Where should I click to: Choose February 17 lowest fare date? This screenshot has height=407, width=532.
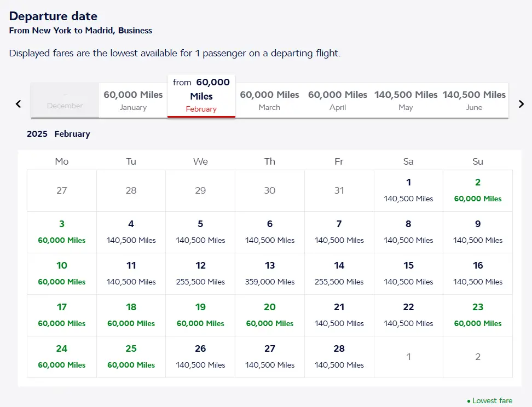pyautogui.click(x=62, y=315)
